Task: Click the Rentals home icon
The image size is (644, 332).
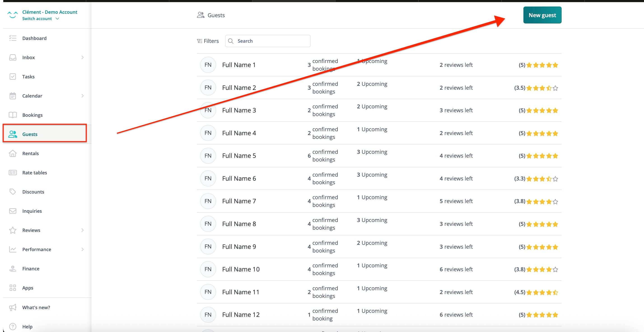Action: point(13,153)
